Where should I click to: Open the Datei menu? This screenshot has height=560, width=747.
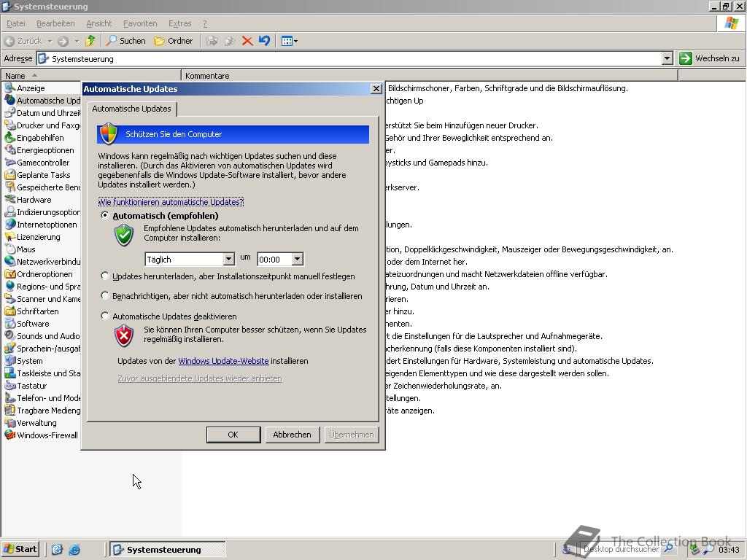16,23
